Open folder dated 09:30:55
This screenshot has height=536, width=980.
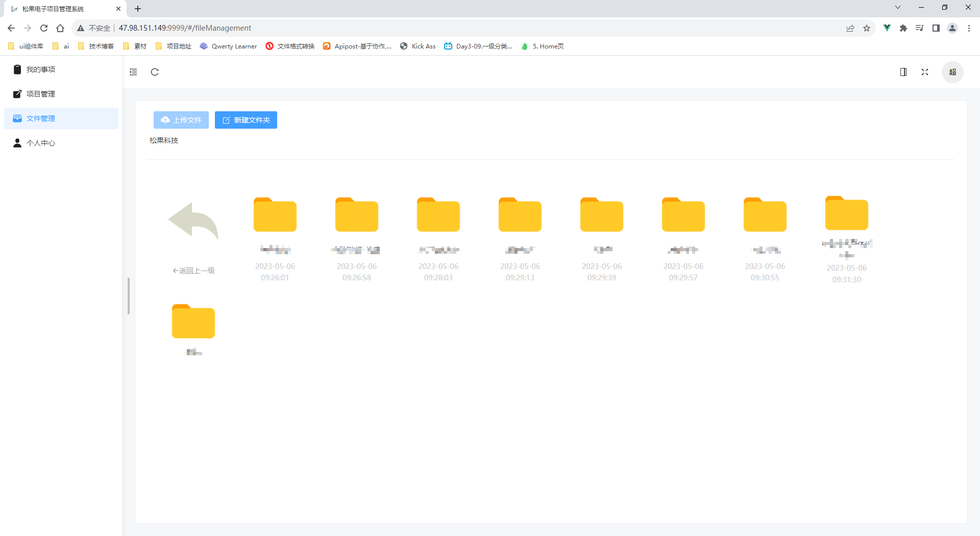click(765, 214)
